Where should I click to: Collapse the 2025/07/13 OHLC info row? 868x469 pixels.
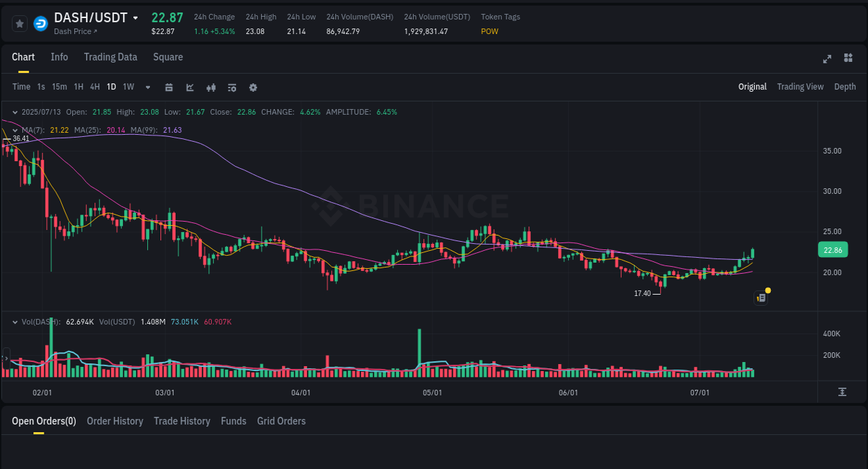point(15,111)
